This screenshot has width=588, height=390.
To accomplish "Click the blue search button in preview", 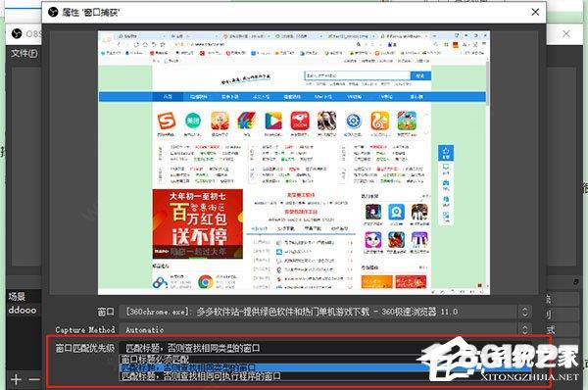I will 420,75.
